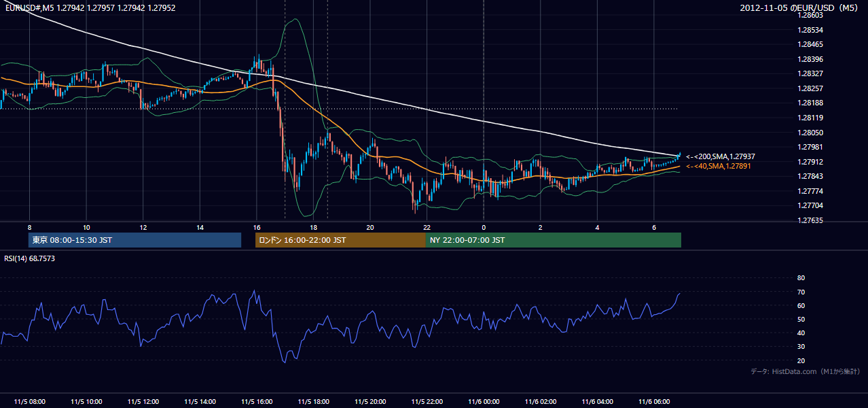Click price axis value 1.28603
Viewport: 868px width, 408px height.
tap(810, 15)
